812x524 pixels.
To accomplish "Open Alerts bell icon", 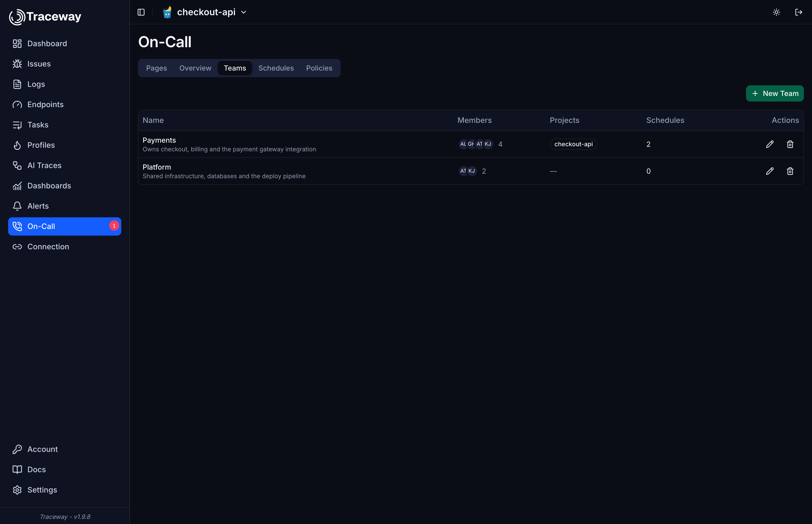I will pos(17,206).
